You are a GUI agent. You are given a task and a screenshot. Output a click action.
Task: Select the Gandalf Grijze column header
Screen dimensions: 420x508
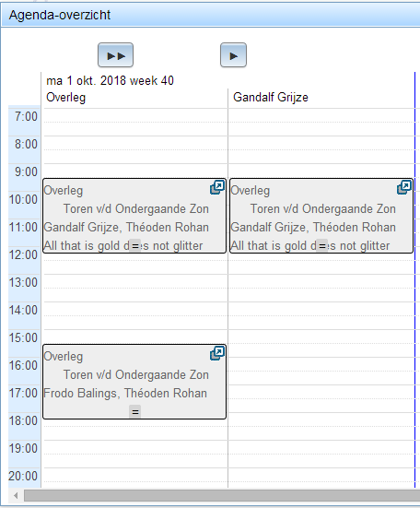coord(271,97)
